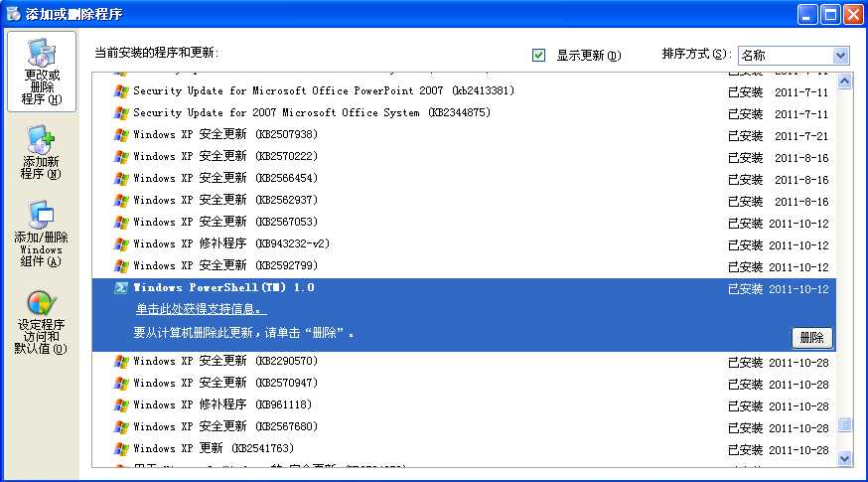Click icon beside hotfix KB961118
This screenshot has width=868, height=482.
point(121,405)
